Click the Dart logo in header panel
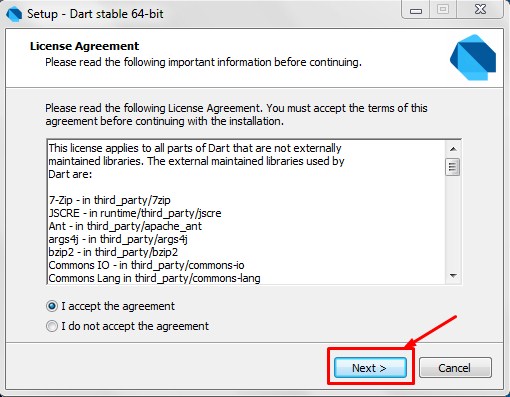 click(x=473, y=57)
